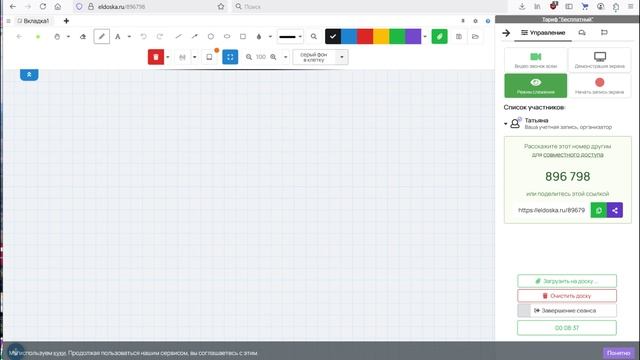This screenshot has height=360, width=640.
Task: Open the chat tab icon
Action: (582, 33)
